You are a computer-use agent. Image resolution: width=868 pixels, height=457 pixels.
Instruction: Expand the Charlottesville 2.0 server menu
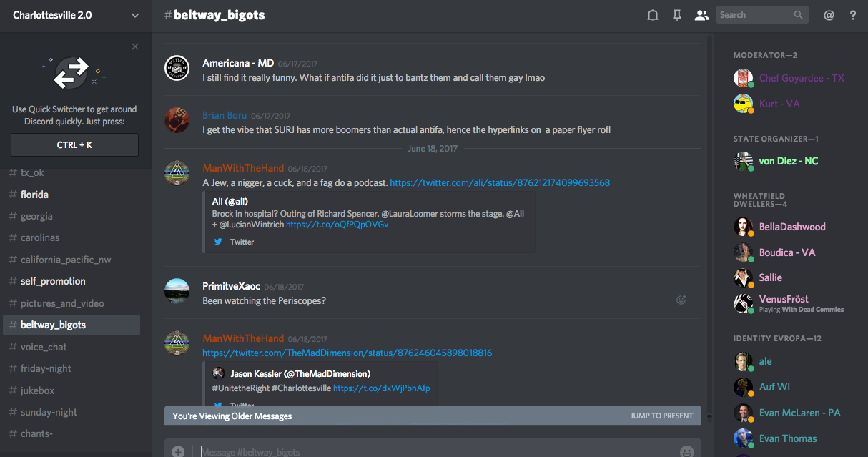[135, 15]
